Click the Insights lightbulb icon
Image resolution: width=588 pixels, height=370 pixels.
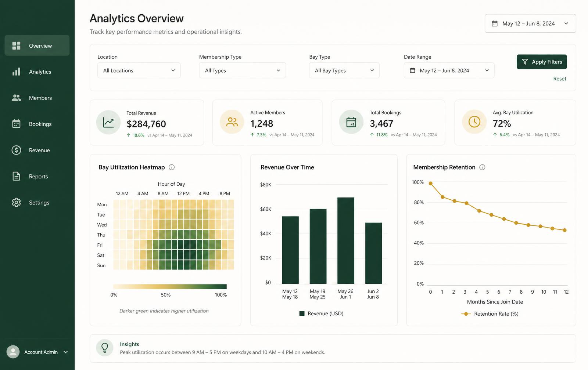pyautogui.click(x=105, y=348)
